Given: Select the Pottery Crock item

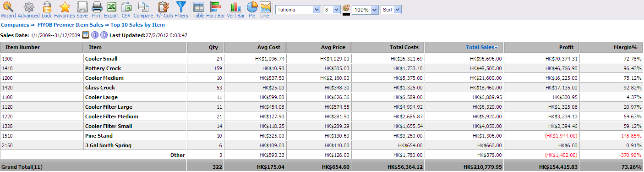Looking at the screenshot, I should click(x=103, y=68).
